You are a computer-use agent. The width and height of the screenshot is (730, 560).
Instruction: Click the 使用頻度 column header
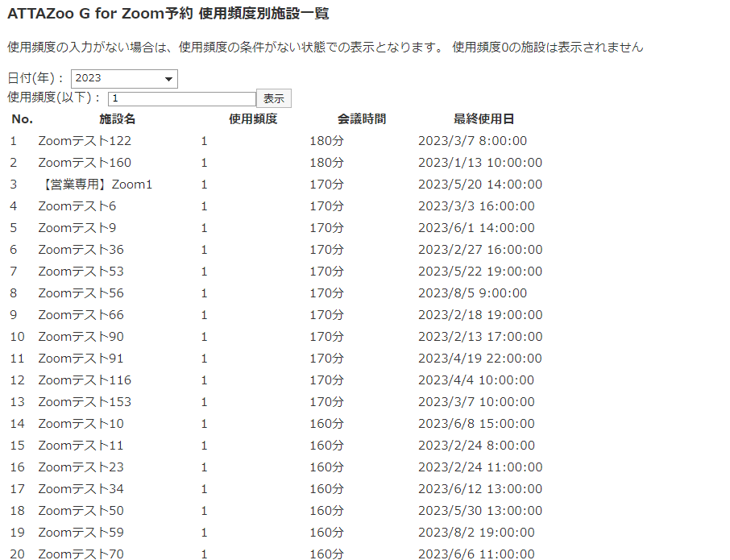coord(253,119)
